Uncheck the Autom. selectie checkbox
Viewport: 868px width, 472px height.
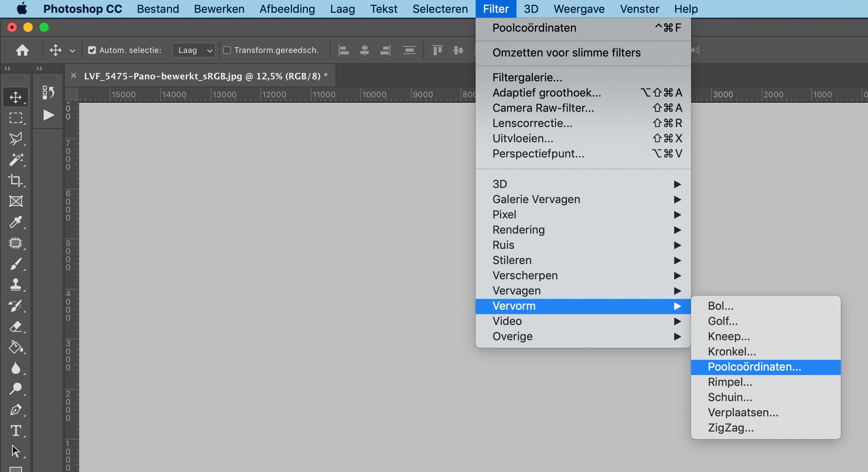[92, 50]
